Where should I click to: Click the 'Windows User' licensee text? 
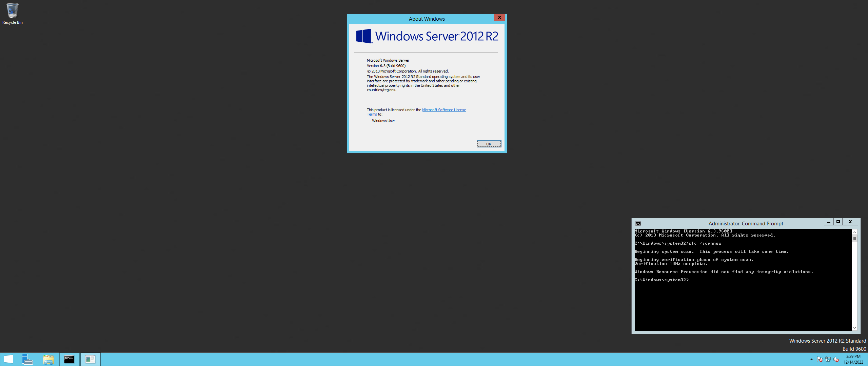click(383, 121)
